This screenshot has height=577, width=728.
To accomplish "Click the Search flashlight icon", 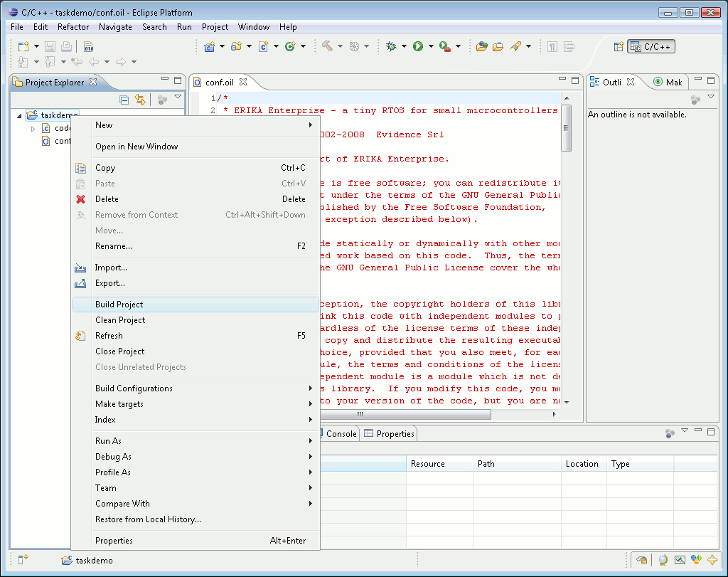I will click(515, 46).
